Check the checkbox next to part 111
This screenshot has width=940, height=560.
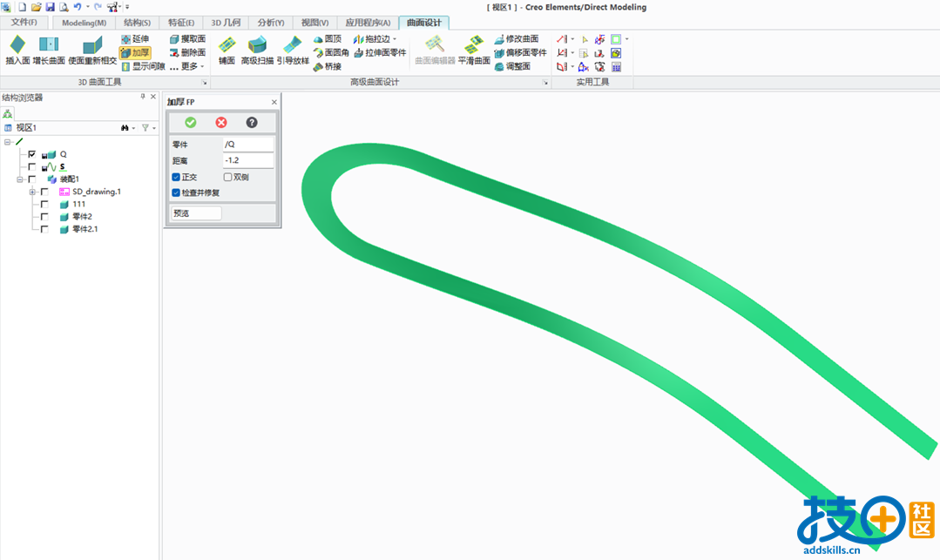pyautogui.click(x=44, y=205)
